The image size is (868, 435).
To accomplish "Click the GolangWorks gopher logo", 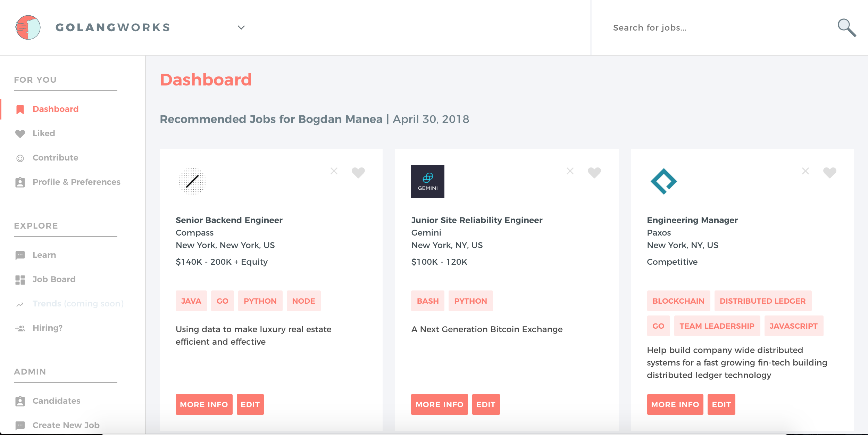I will click(28, 27).
